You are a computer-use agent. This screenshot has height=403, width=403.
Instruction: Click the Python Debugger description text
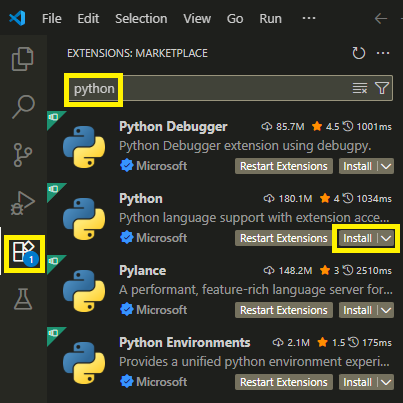pos(245,146)
